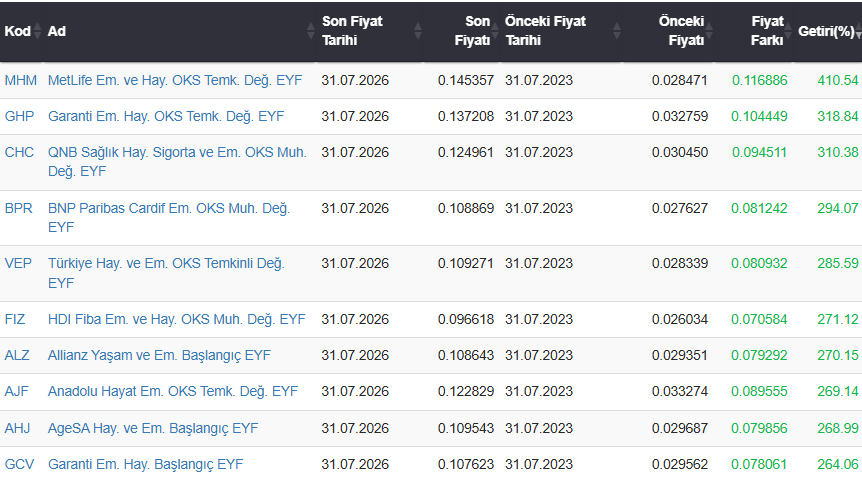
Task: Open VEP fund code link
Action: 18,263
